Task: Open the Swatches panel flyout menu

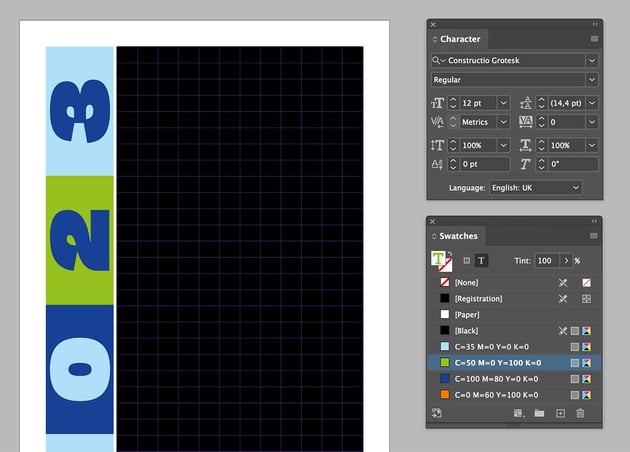Action: tap(593, 236)
